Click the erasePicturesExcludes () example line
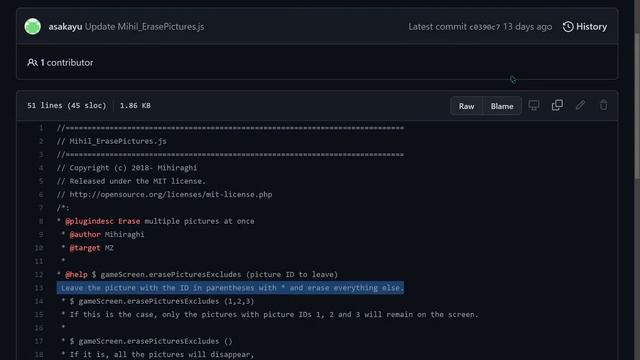The image size is (640, 360). click(147, 341)
